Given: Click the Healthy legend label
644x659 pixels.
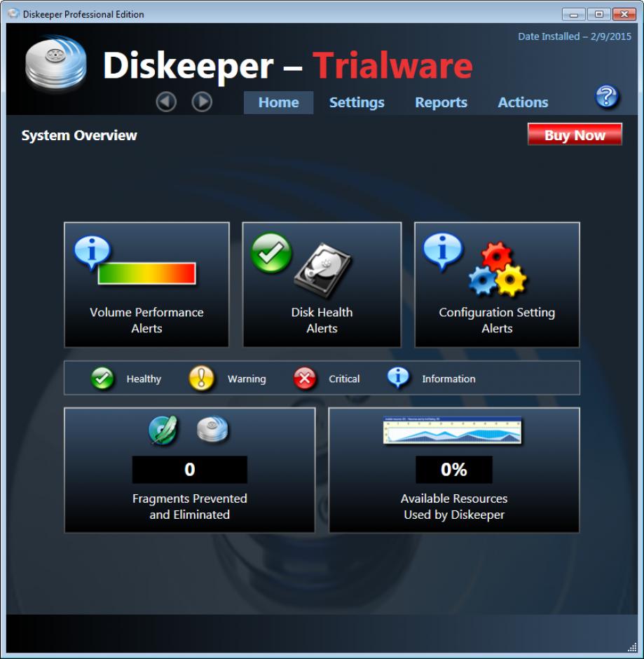Looking at the screenshot, I should [144, 379].
